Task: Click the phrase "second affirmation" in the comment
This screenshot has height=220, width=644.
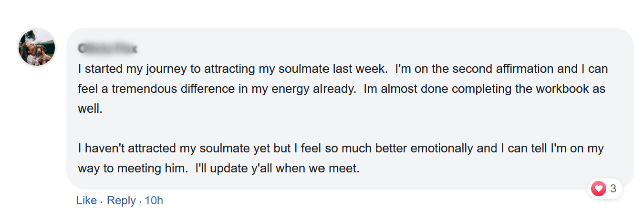Action: pyautogui.click(x=503, y=69)
